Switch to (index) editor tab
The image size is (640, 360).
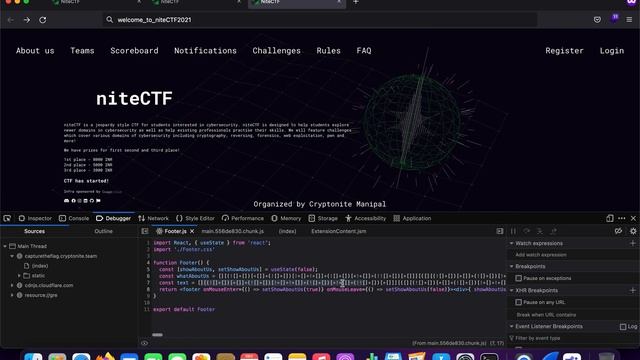click(287, 231)
